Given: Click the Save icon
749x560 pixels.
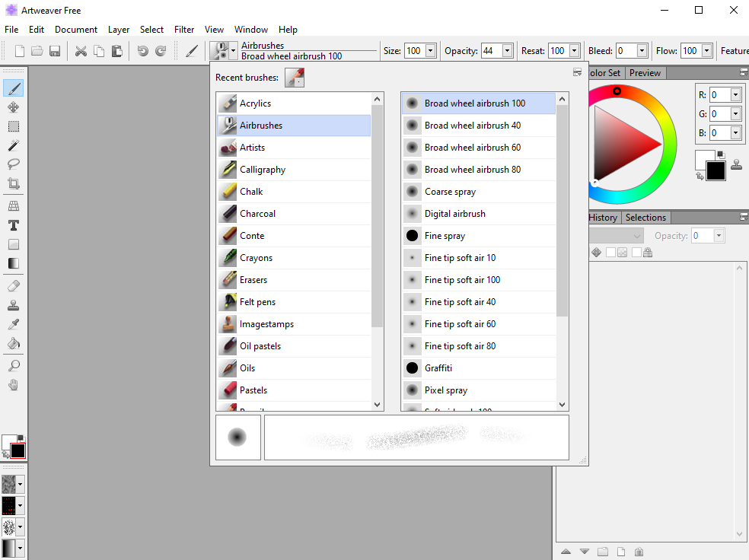Looking at the screenshot, I should (55, 51).
